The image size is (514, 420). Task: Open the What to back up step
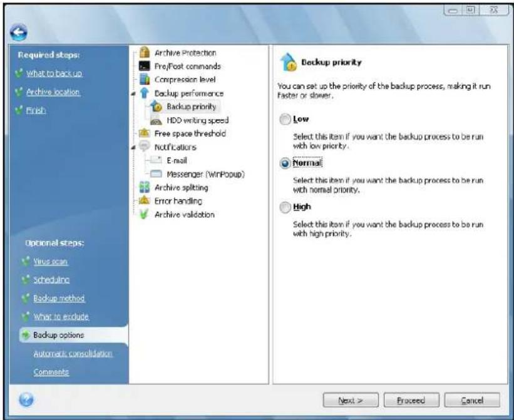(x=54, y=73)
